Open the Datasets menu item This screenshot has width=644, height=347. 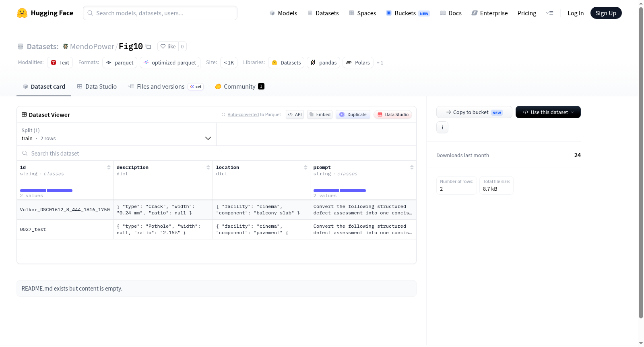tap(323, 13)
